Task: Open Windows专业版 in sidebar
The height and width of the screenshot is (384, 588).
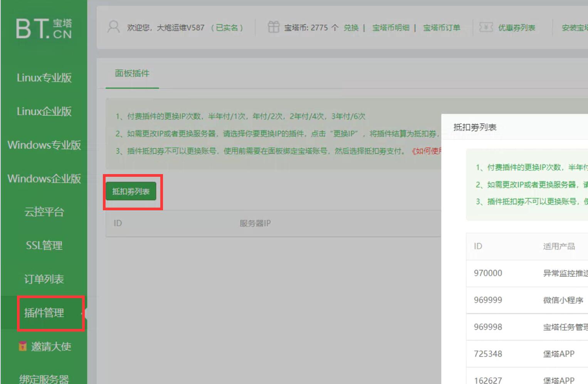Action: [x=44, y=145]
